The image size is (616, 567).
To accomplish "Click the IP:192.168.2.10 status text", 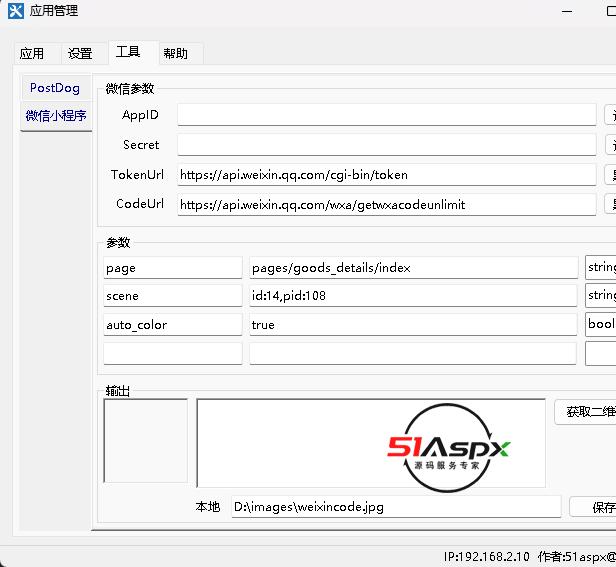I will 486,557.
